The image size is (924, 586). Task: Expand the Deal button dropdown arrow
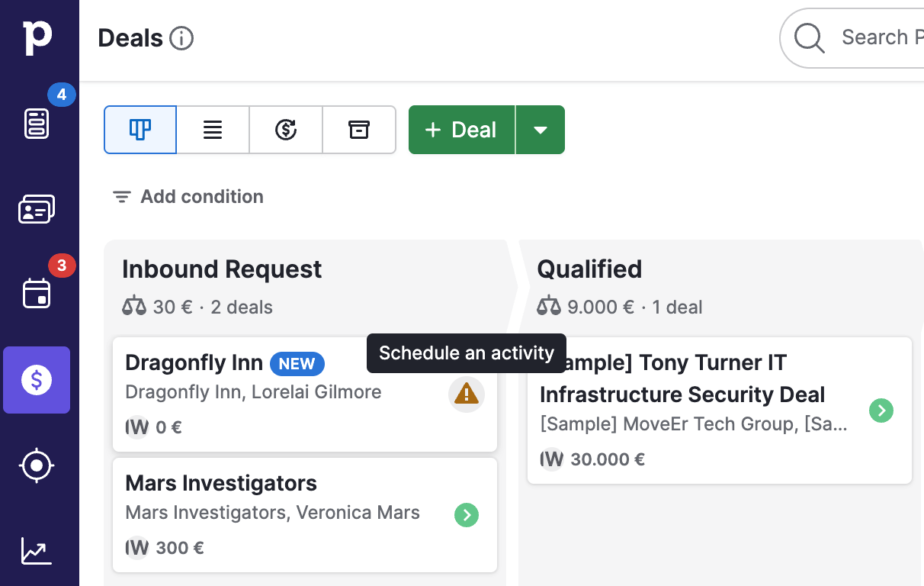click(541, 130)
